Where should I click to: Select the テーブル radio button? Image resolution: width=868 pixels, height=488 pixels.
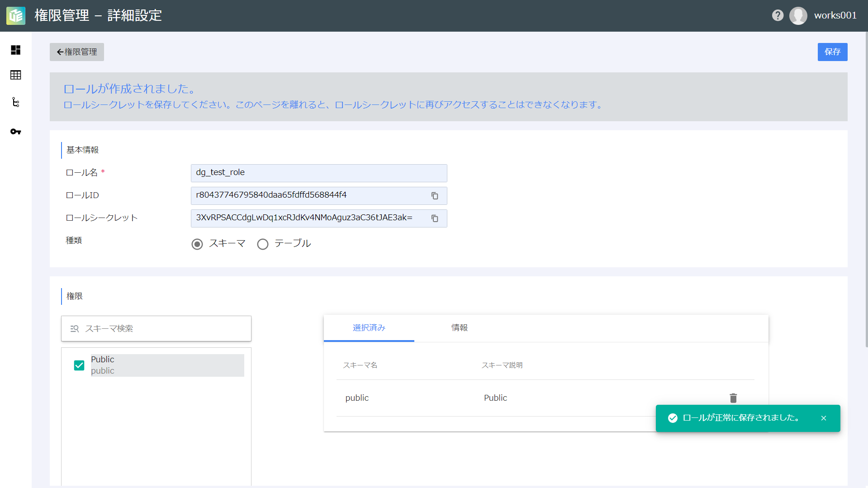263,244
